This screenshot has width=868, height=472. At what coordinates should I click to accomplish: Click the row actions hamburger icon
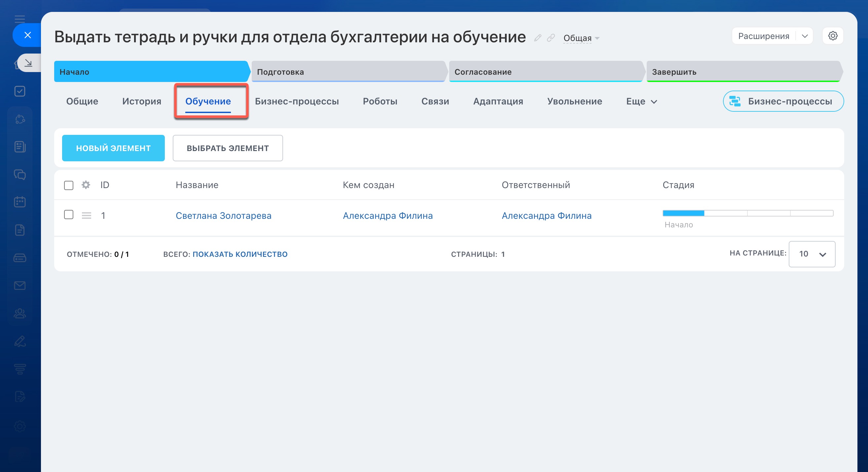click(x=87, y=216)
